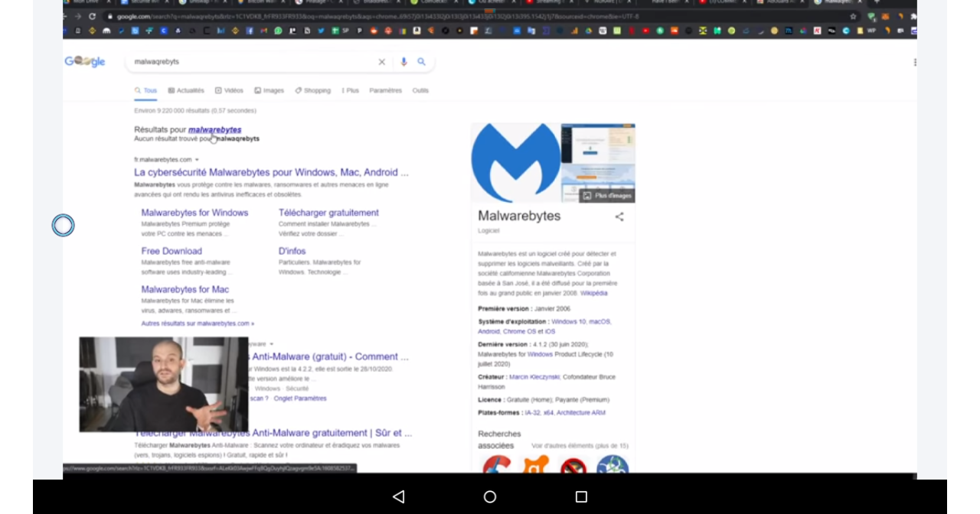
Task: Open the D'infos sitelink
Action: click(x=292, y=251)
